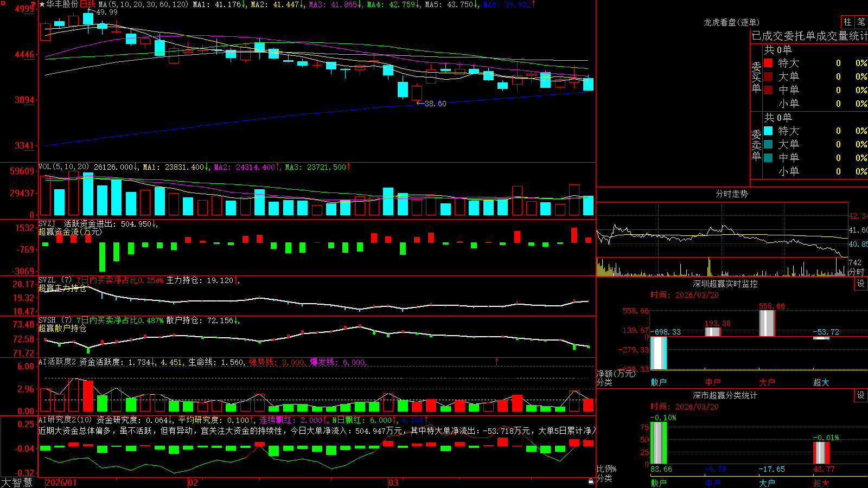Open 设 settings for 深市超赢分类统计
This screenshot has height=488, width=868.
coord(861,395)
